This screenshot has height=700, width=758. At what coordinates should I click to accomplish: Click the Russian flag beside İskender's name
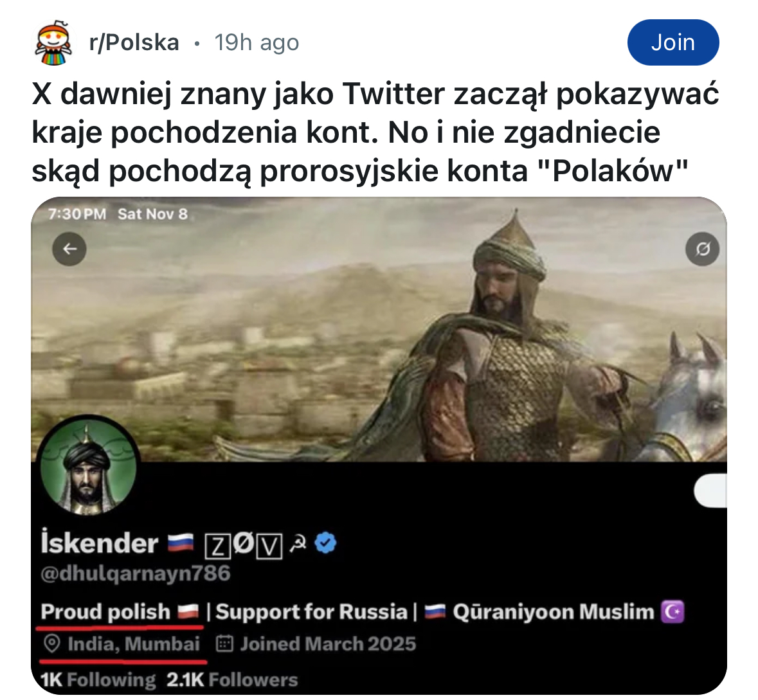[x=181, y=544]
